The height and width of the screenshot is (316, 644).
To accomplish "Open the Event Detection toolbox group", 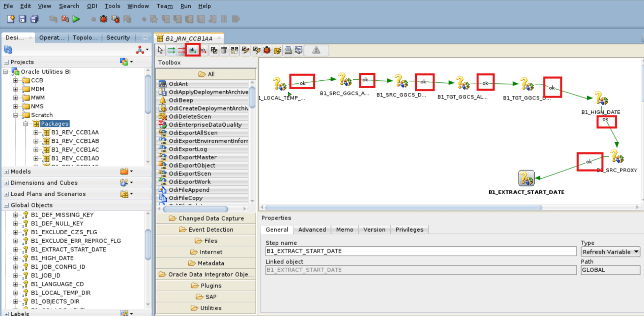I will [x=205, y=229].
